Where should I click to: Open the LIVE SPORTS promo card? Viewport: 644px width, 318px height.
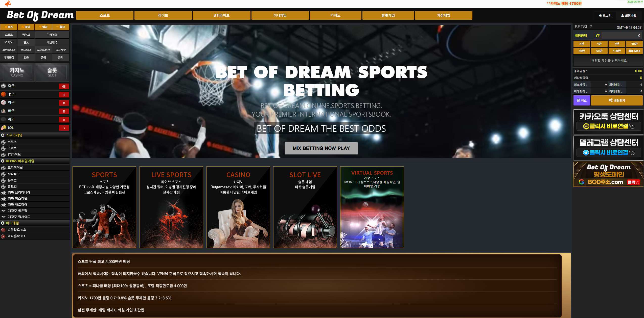coord(171,207)
